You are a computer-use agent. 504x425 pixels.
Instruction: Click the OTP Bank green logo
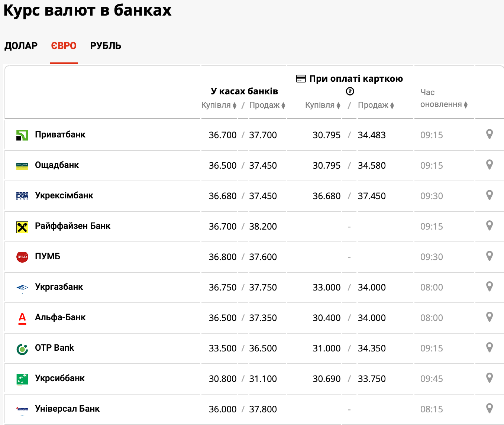[22, 349]
